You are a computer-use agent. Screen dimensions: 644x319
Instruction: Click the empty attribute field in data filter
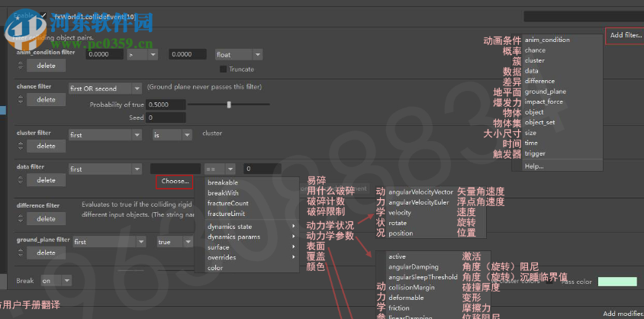[175, 169]
